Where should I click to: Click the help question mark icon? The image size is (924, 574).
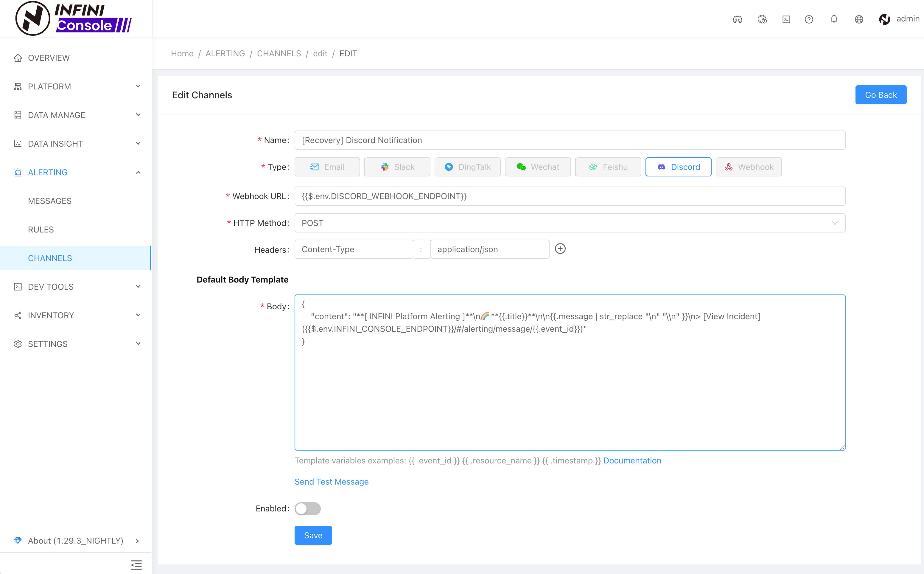point(809,19)
